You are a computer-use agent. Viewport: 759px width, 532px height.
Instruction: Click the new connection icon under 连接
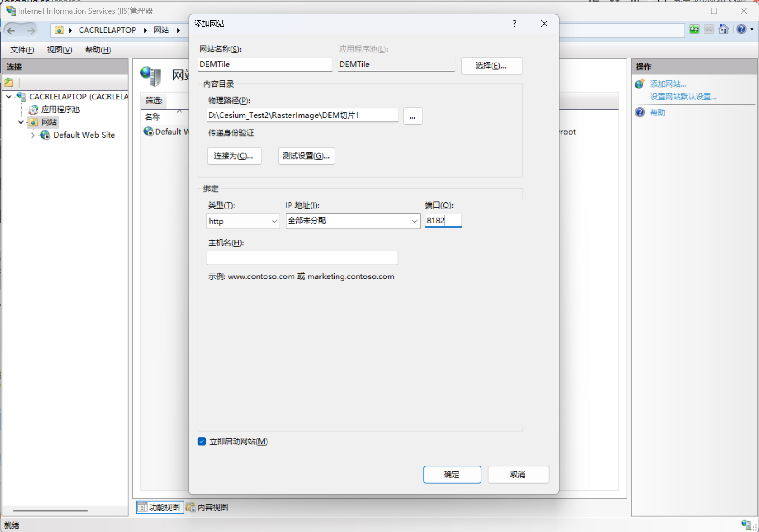tap(9, 82)
